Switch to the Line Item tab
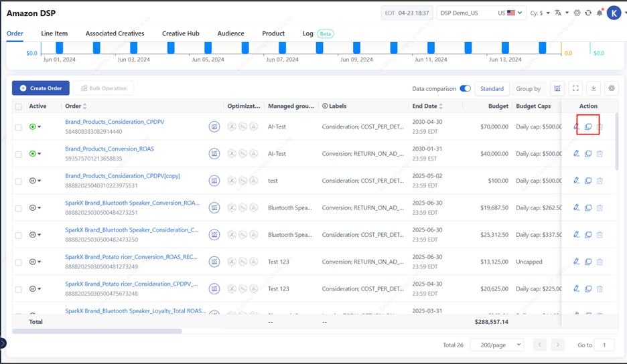Viewport: 627px width, 364px height. tap(54, 33)
